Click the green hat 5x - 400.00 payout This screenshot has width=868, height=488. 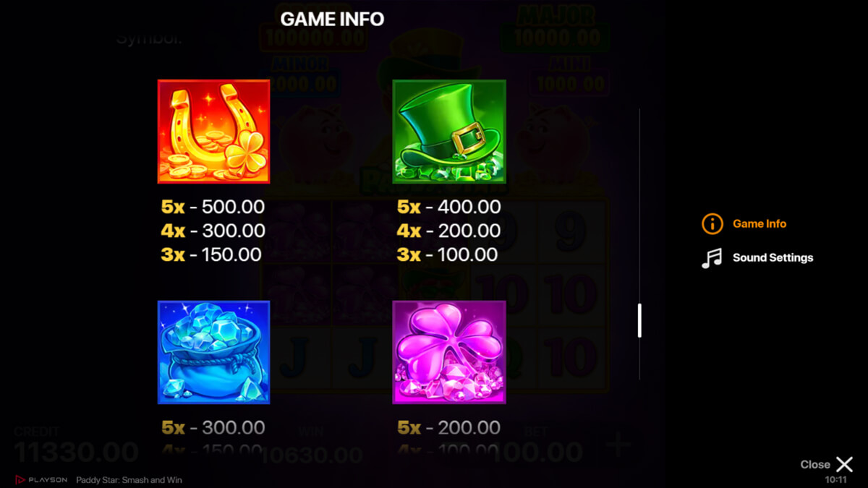(x=448, y=207)
